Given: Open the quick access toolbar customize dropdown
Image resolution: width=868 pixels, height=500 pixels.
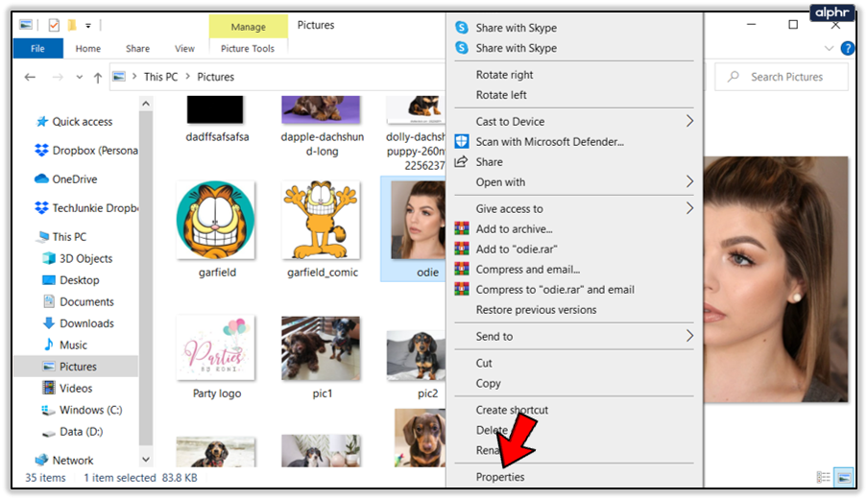Looking at the screenshot, I should click(x=88, y=26).
